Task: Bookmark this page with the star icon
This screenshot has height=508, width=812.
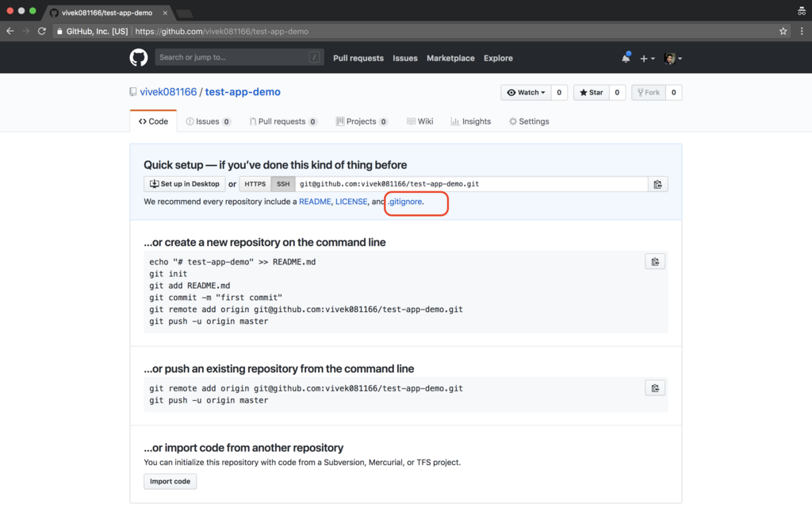Action: tap(783, 31)
